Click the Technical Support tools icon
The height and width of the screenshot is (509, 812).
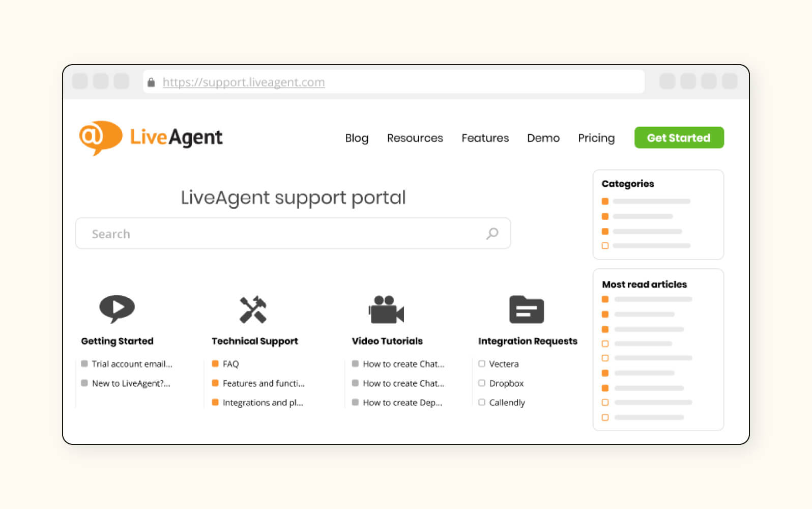click(253, 309)
